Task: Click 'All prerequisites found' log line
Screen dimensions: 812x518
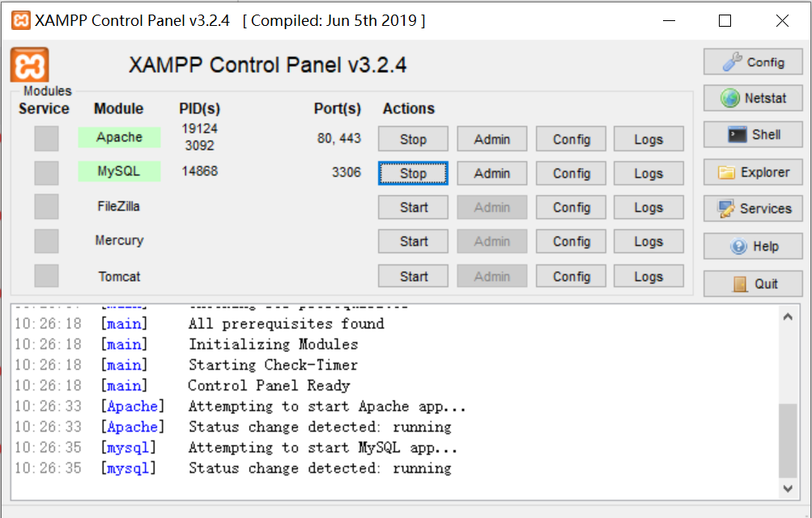Action: pyautogui.click(x=287, y=324)
